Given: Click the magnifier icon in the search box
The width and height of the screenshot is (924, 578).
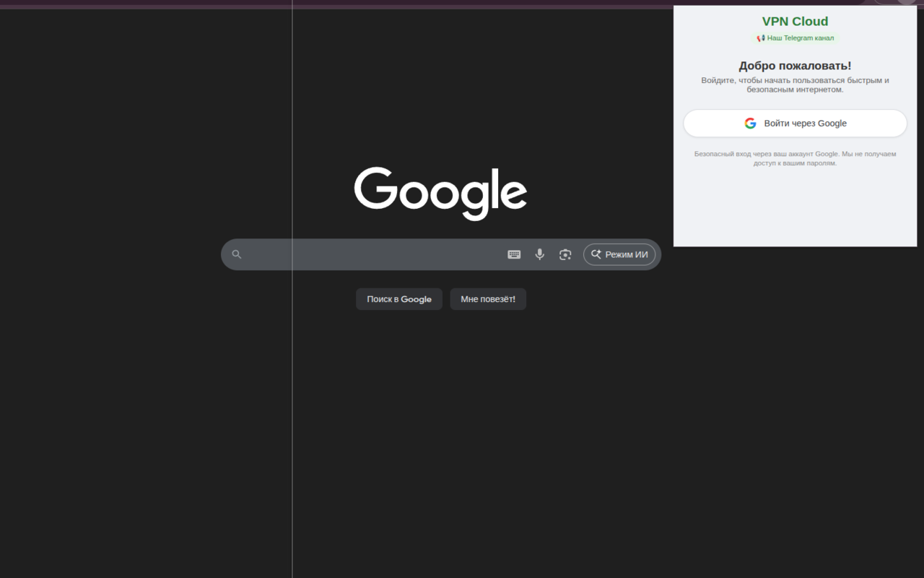Looking at the screenshot, I should pyautogui.click(x=237, y=254).
